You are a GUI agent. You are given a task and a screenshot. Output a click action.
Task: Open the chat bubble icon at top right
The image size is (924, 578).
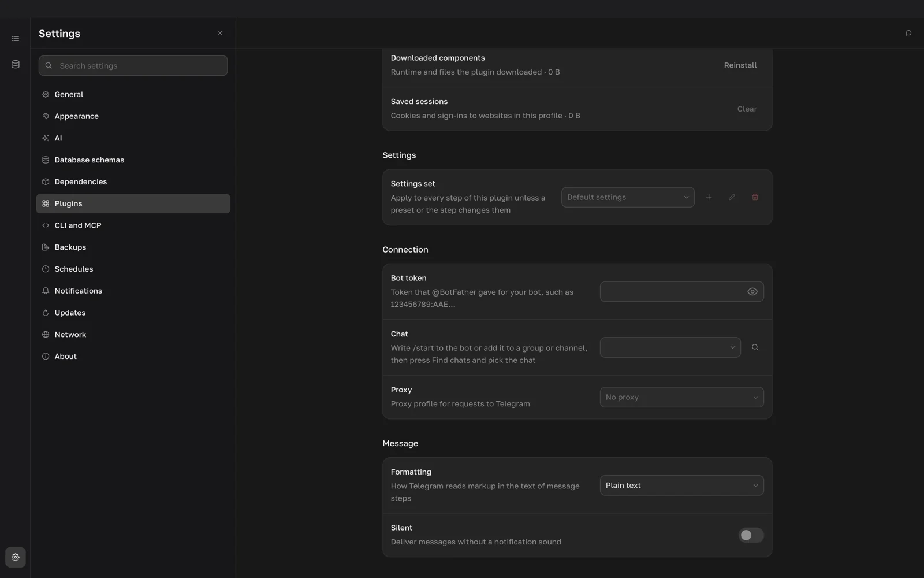(x=908, y=33)
